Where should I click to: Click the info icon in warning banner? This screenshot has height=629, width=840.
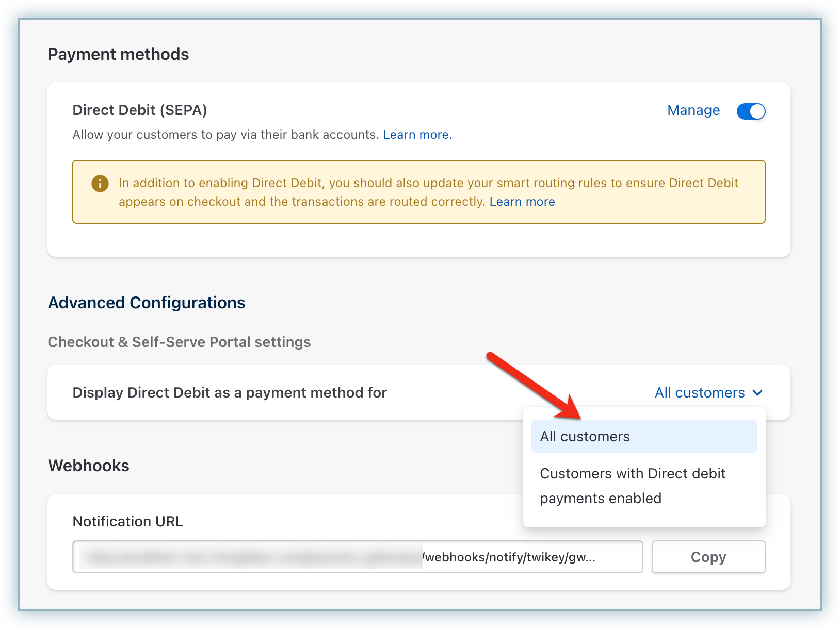[x=100, y=183]
